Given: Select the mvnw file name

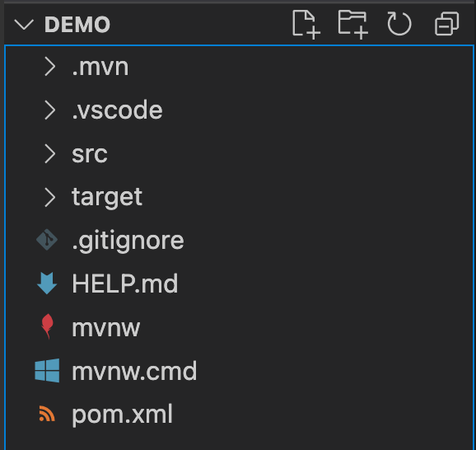Looking at the screenshot, I should (106, 327).
